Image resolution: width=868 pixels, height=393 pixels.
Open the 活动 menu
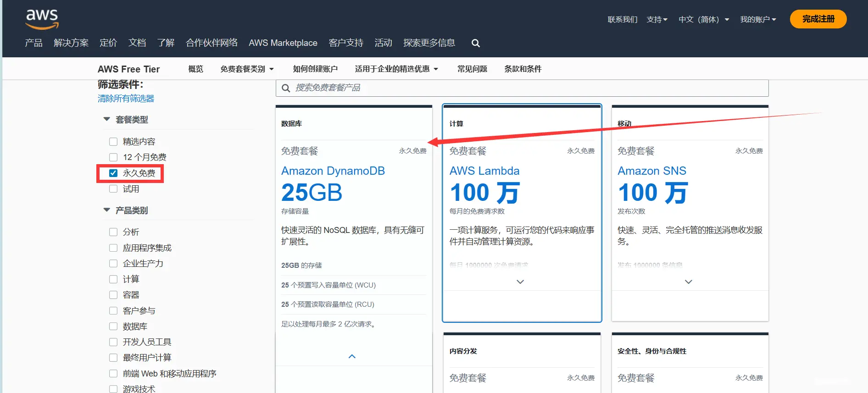click(383, 43)
